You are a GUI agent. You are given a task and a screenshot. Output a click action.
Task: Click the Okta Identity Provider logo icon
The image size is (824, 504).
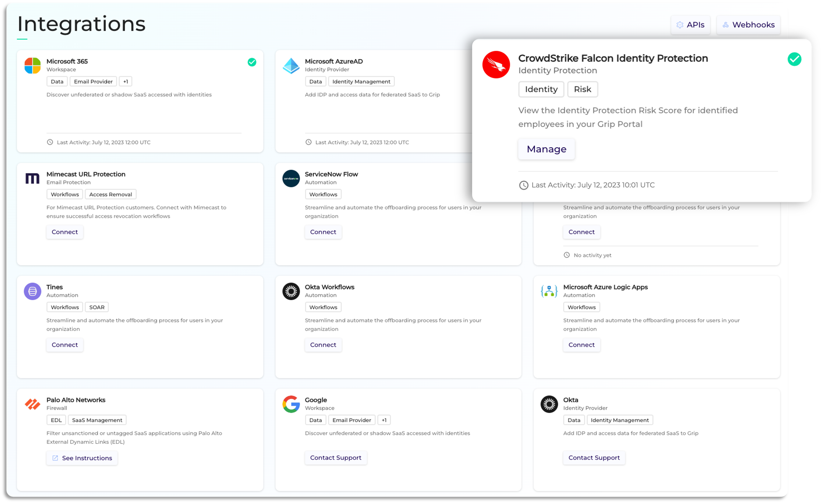pyautogui.click(x=549, y=405)
